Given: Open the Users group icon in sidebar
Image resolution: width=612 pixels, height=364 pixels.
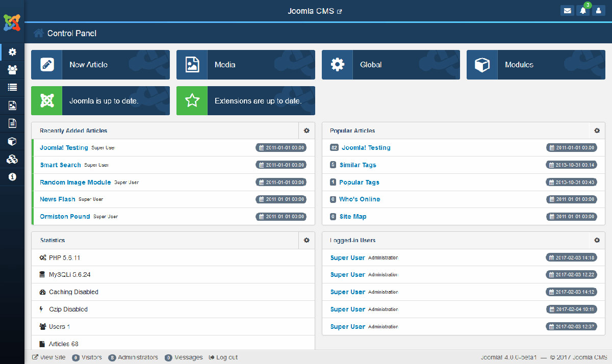Looking at the screenshot, I should click(12, 70).
